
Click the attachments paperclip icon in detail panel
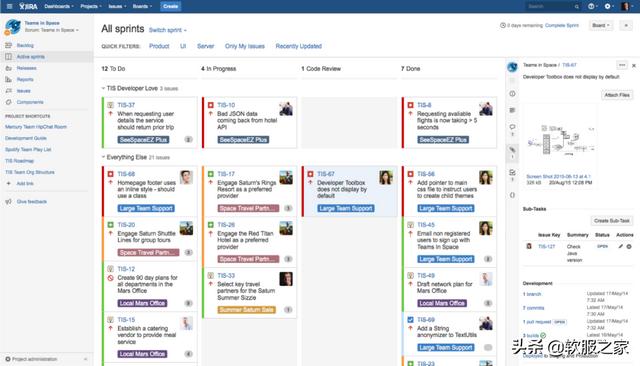pyautogui.click(x=512, y=150)
